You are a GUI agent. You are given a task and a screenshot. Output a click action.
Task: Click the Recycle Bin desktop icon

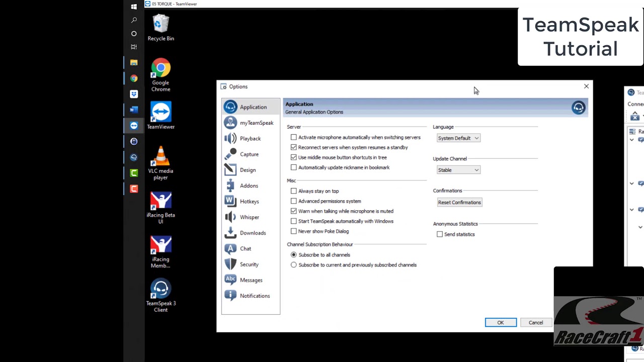coord(161,28)
